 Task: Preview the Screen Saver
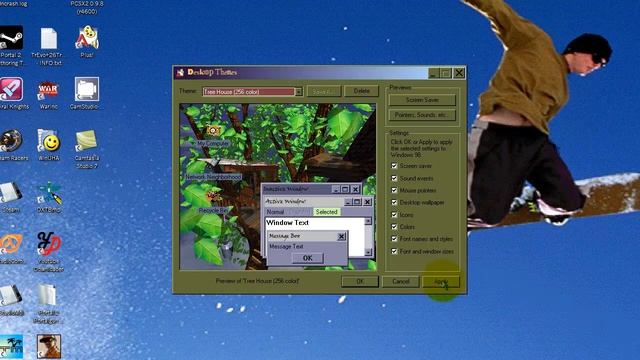click(x=422, y=100)
